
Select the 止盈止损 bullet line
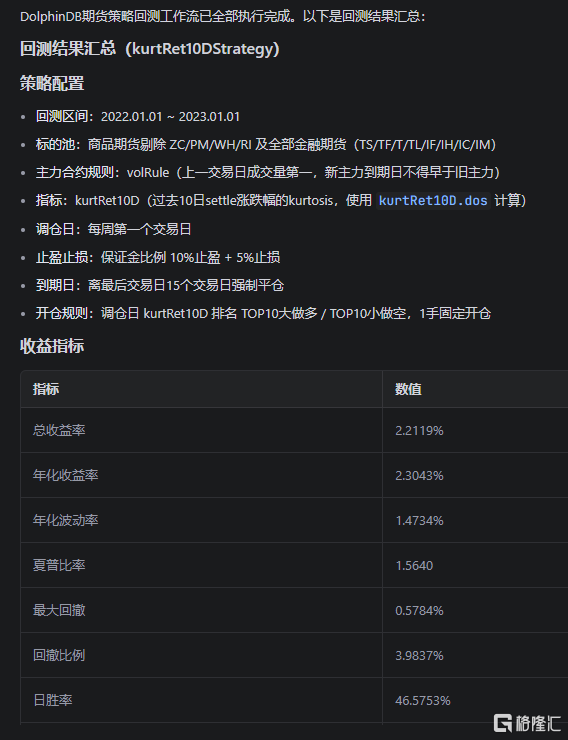pos(158,257)
